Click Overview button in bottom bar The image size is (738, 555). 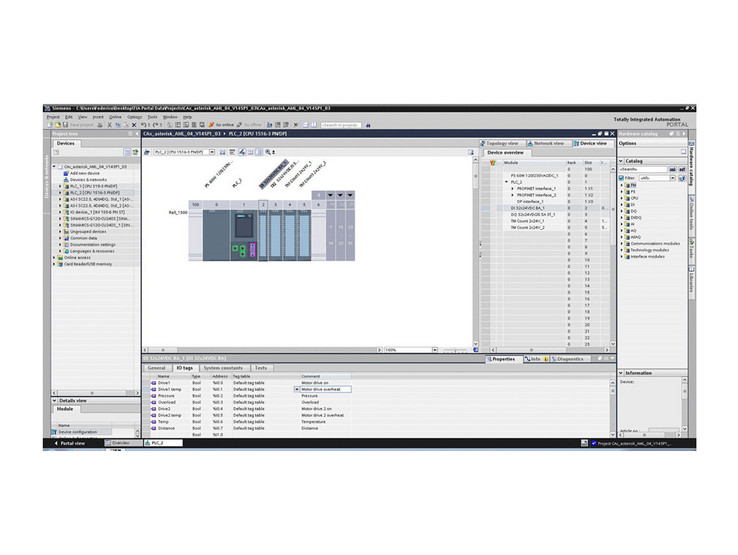click(x=123, y=443)
